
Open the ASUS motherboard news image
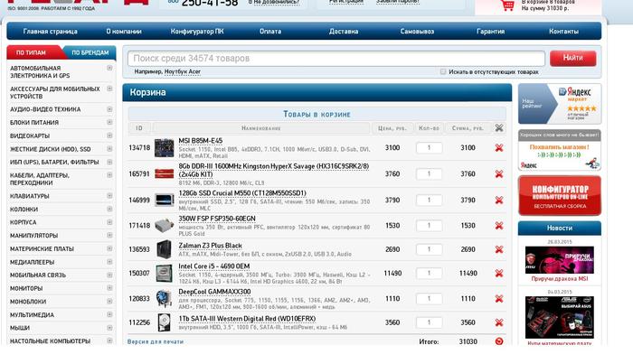560,317
